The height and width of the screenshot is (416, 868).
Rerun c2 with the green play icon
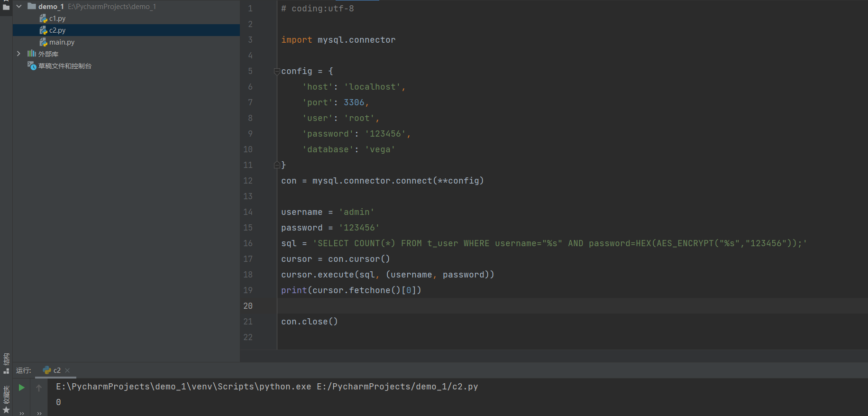21,388
